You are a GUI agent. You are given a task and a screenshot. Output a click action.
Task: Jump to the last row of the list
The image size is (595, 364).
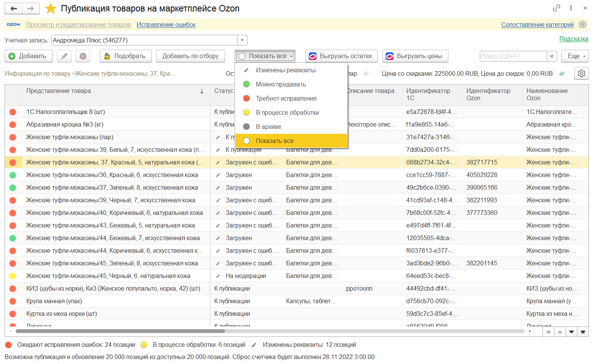pyautogui.click(x=583, y=332)
